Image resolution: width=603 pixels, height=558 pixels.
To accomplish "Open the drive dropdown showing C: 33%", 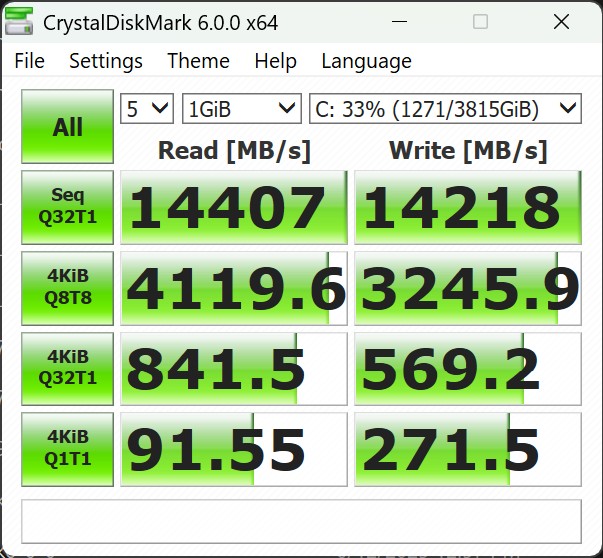I will tap(445, 108).
